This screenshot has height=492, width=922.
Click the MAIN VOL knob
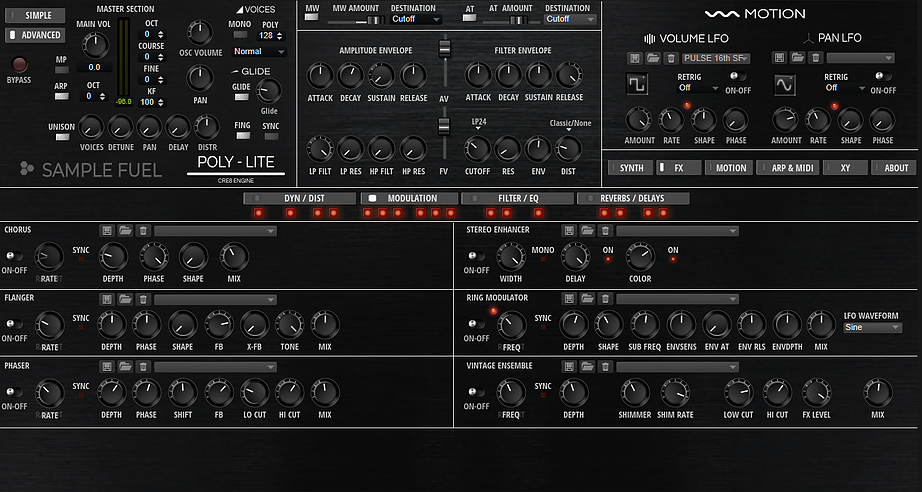click(x=95, y=45)
